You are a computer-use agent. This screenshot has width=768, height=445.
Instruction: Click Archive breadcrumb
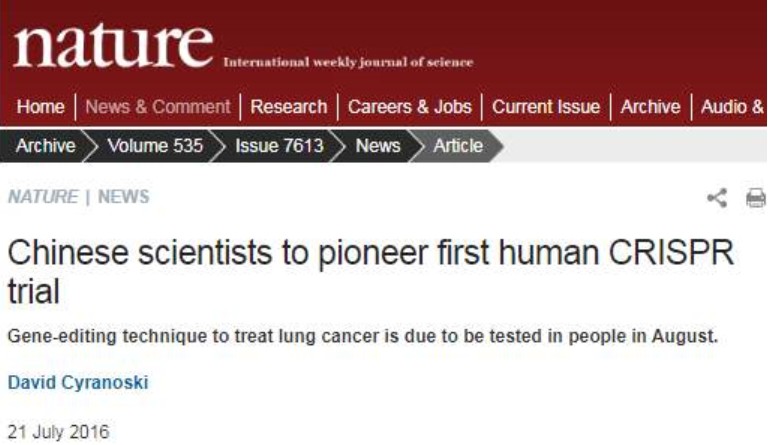(46, 146)
